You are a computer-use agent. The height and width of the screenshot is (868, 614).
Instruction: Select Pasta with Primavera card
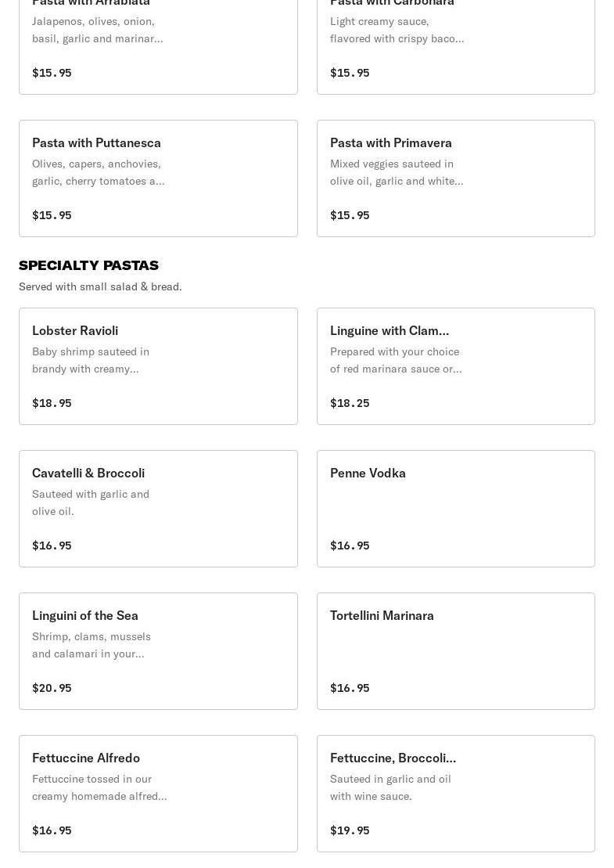[x=455, y=178]
